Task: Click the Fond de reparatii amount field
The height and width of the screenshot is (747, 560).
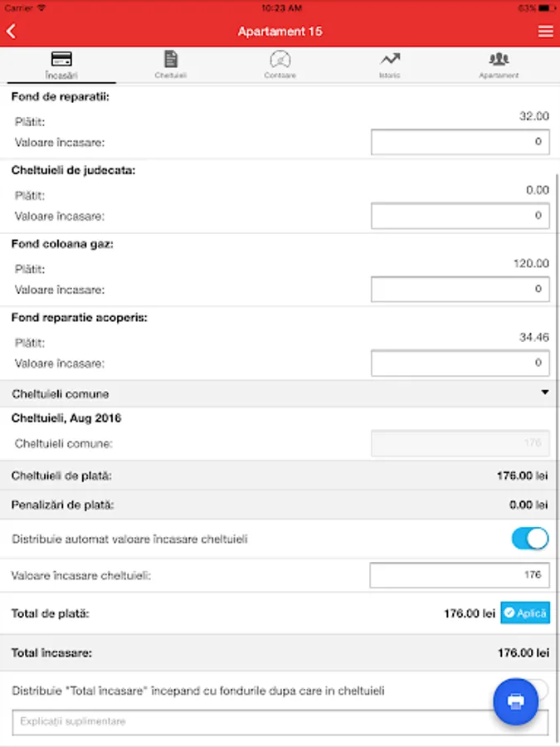Action: (x=460, y=143)
